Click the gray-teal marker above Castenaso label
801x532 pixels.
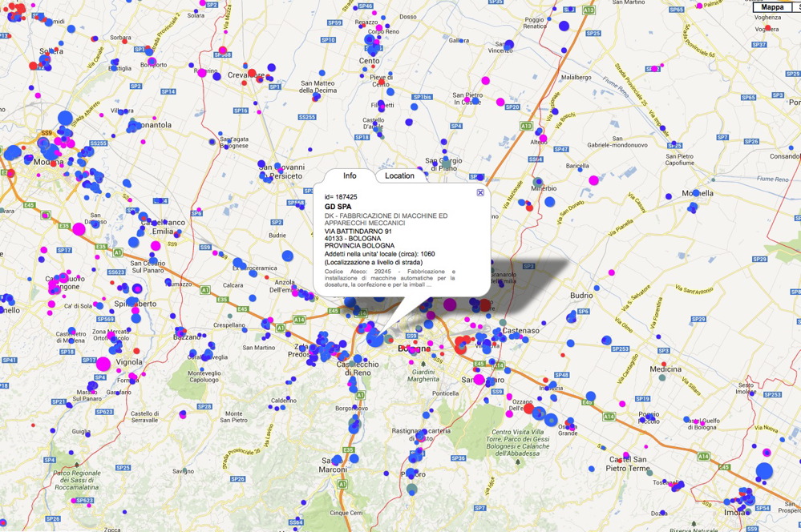503,322
